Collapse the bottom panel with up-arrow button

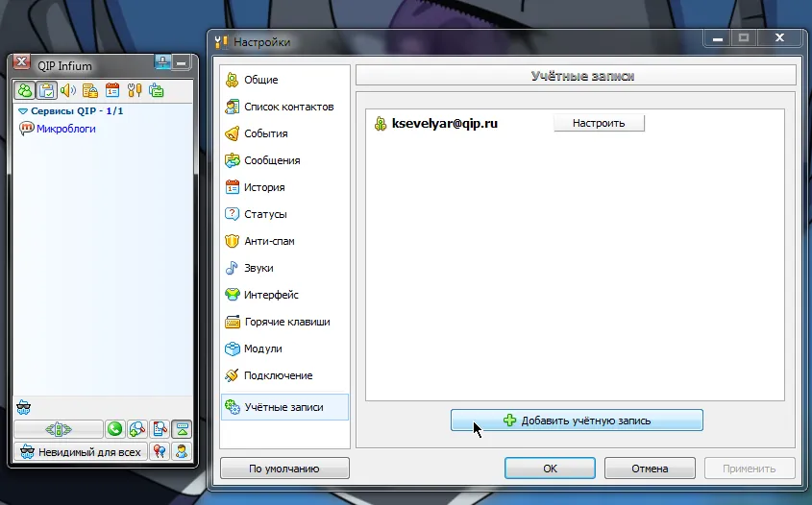pyautogui.click(x=181, y=429)
